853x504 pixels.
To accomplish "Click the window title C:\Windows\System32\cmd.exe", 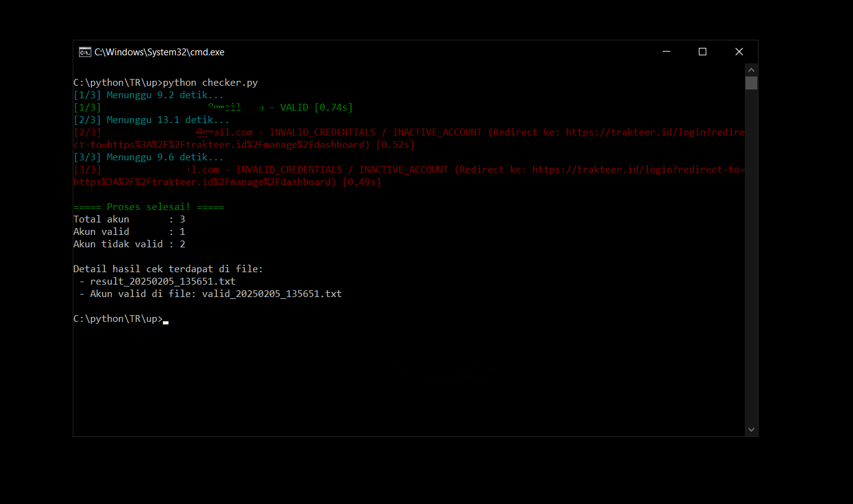I will [x=159, y=52].
